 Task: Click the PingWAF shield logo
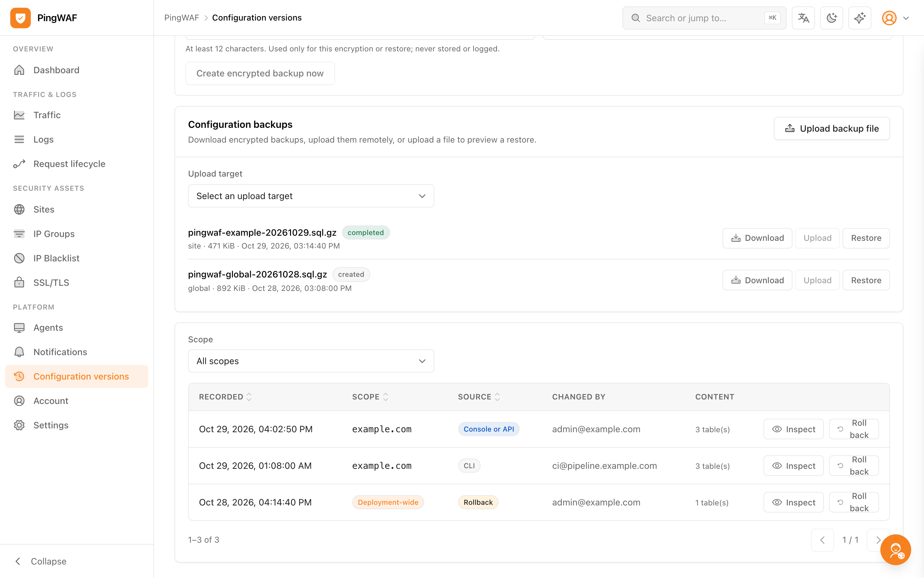(21, 18)
